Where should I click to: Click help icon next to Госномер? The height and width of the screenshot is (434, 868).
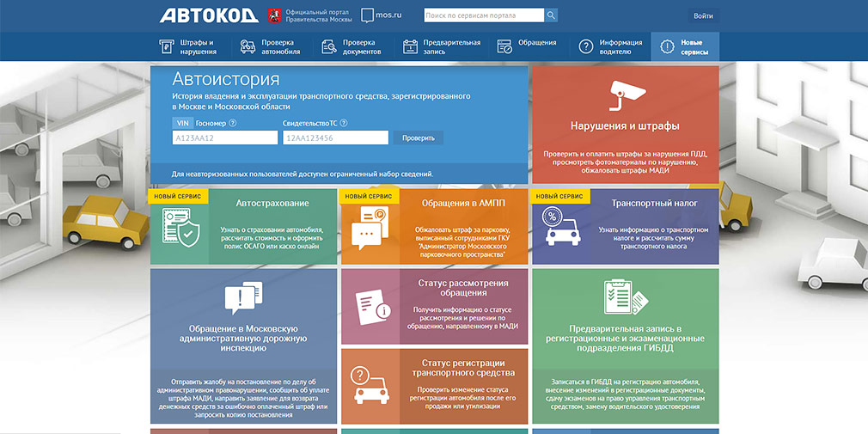(233, 124)
